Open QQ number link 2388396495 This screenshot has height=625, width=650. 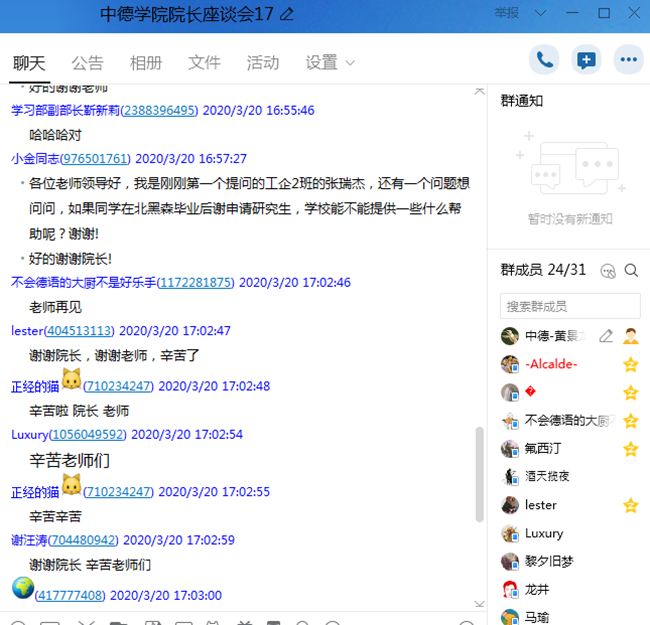pos(159,110)
